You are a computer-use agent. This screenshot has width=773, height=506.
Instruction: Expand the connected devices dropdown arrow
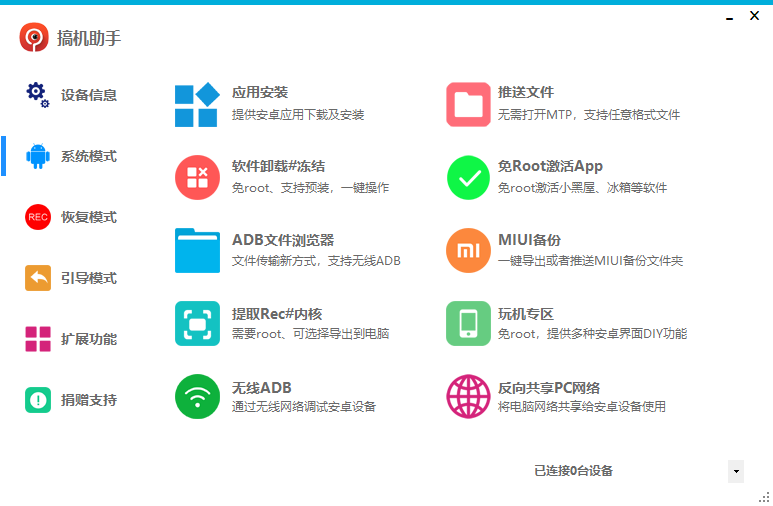point(736,471)
